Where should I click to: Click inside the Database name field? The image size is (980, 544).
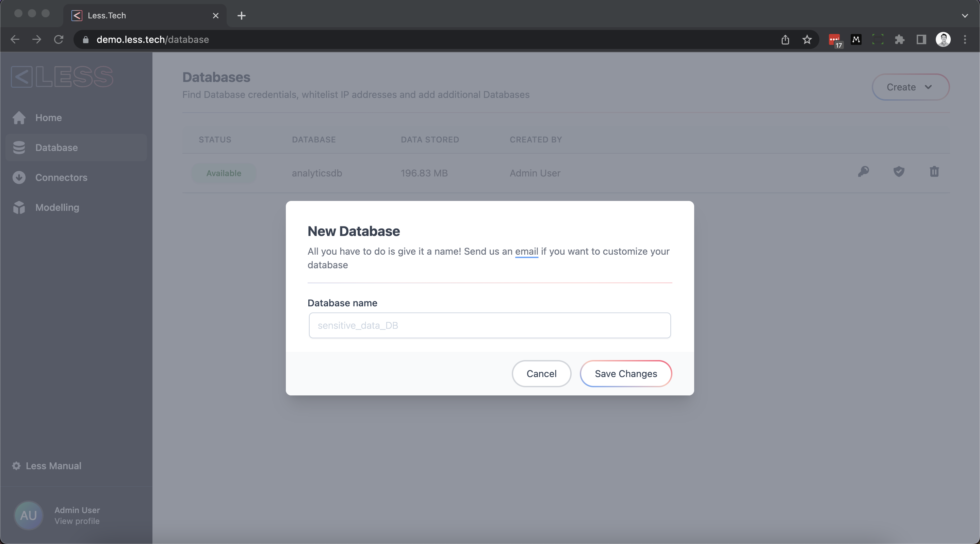tap(490, 325)
